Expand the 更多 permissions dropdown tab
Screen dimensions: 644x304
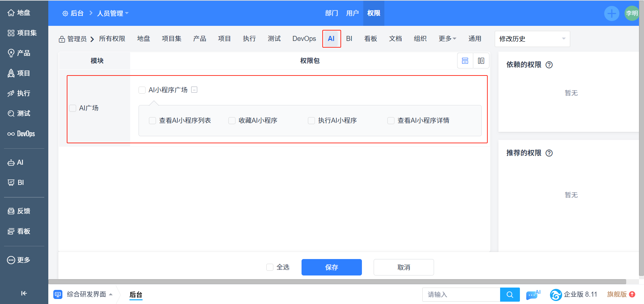coord(447,39)
